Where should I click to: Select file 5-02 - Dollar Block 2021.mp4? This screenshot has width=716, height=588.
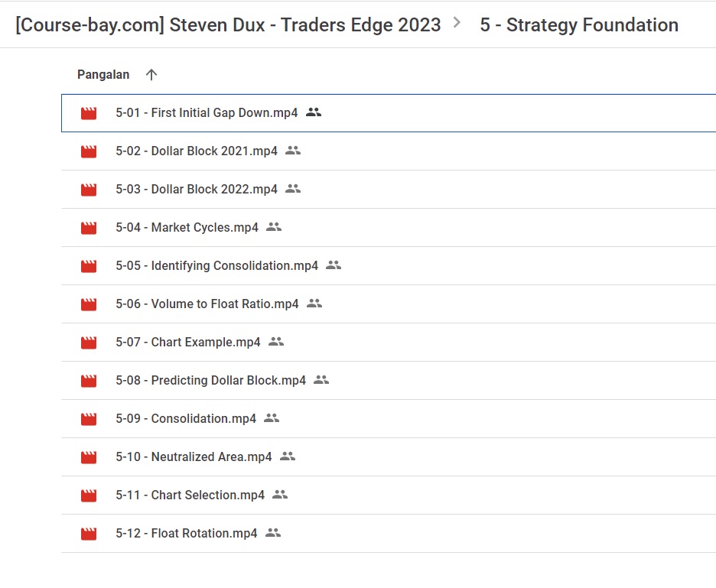pos(389,151)
